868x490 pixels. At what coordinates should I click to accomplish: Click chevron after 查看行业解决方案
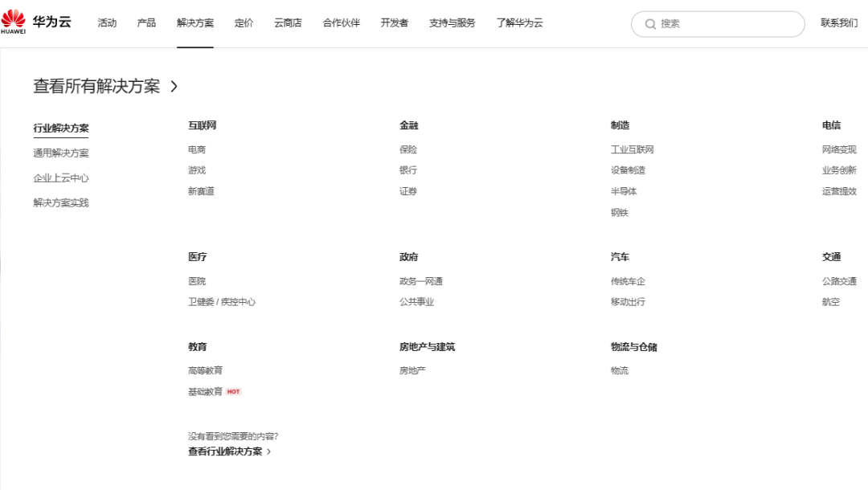pyautogui.click(x=268, y=452)
